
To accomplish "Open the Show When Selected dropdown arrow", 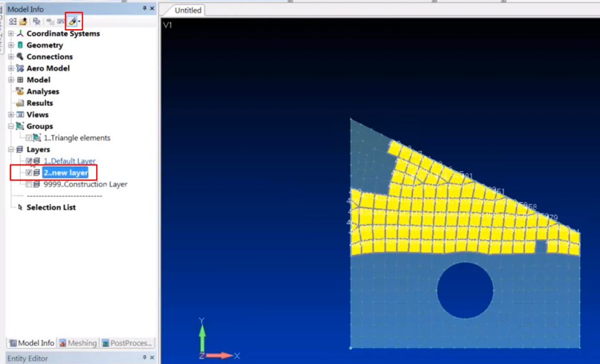I will (x=79, y=22).
